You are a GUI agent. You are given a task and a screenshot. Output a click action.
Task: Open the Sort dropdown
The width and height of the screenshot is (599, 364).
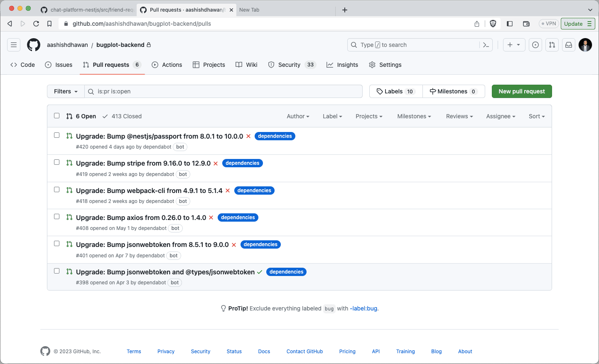click(x=536, y=116)
